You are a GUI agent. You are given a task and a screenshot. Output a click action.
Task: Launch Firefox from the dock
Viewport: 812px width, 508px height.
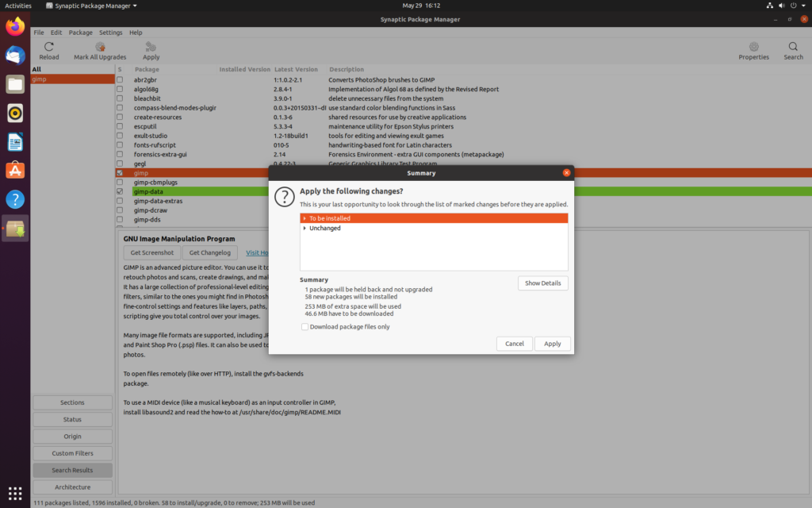[x=15, y=26]
